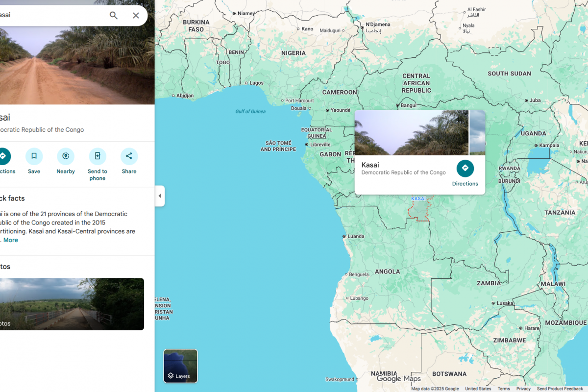Screen dimensions: 588x392
Task: Open Privacy link in footer
Action: pyautogui.click(x=523, y=389)
